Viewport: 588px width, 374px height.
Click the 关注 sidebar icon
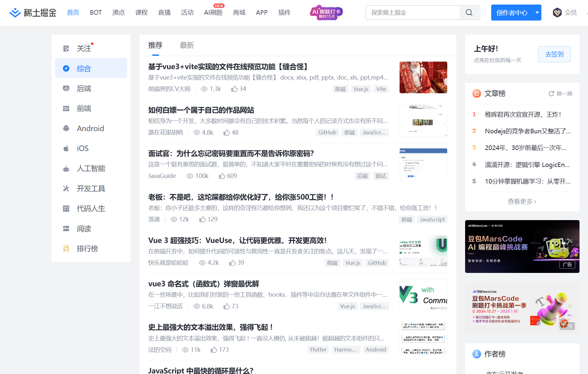66,49
